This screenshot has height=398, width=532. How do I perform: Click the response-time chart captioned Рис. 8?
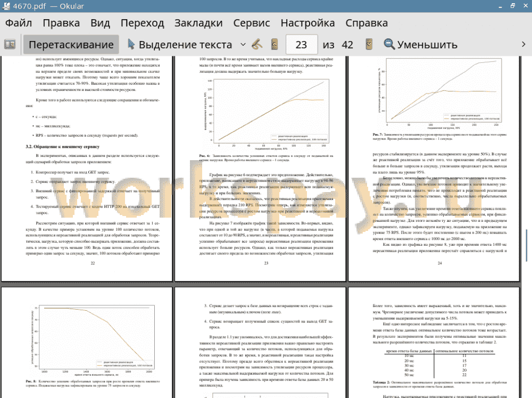[93, 341]
